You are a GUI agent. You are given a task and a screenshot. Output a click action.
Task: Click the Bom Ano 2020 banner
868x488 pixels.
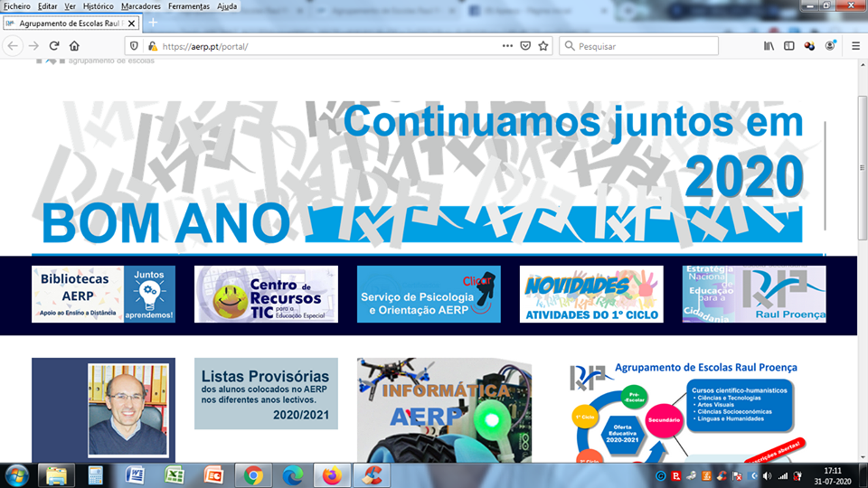429,177
